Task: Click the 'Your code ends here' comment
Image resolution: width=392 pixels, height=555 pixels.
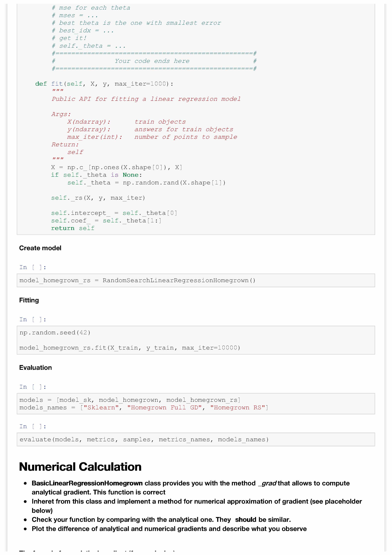Action: (152, 61)
